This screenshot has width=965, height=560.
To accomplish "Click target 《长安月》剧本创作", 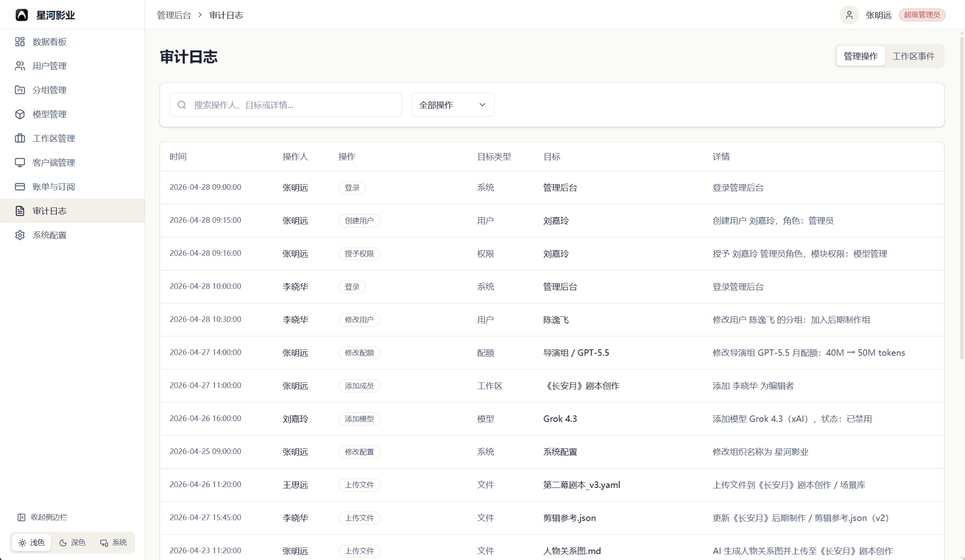I will (x=581, y=386).
